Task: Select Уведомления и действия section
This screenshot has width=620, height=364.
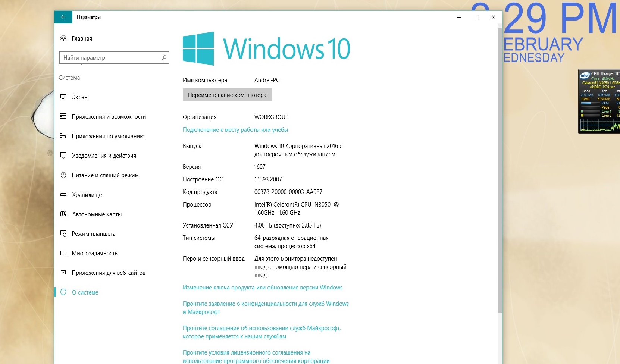Action: coord(104,156)
